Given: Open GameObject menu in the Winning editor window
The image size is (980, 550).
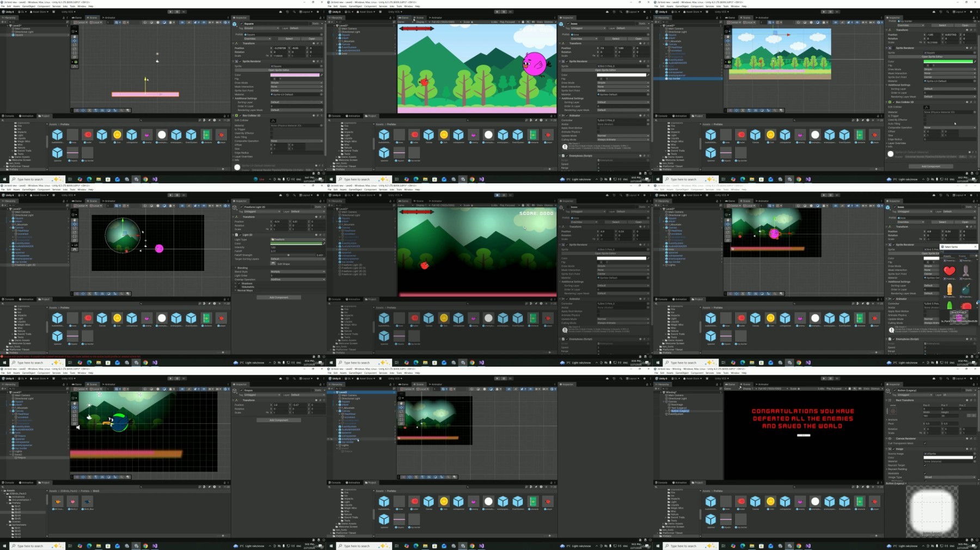Looking at the screenshot, I should pyautogui.click(x=682, y=373).
